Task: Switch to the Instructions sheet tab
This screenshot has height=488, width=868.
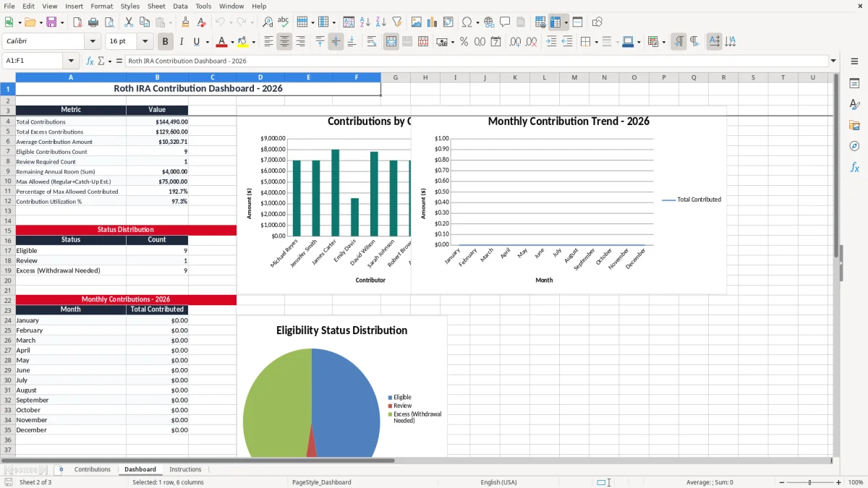Action: 185,470
